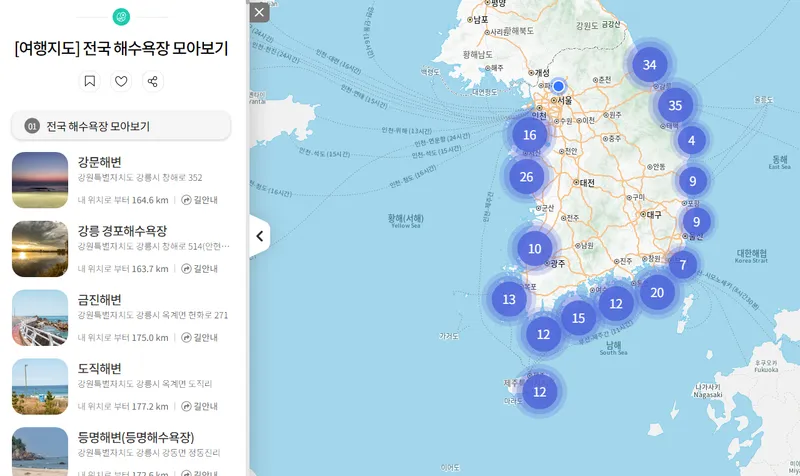Click the 강릉 경포해수욕장 title
Viewport: 800px width, 476px height.
[122, 231]
